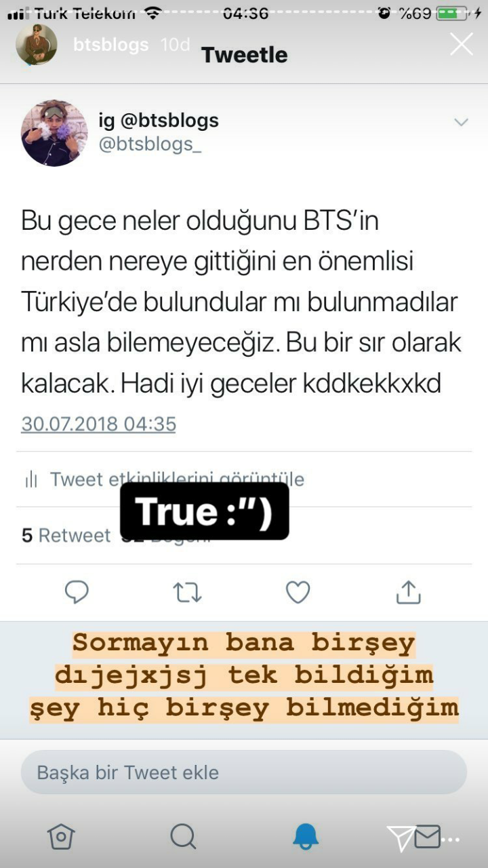Open share options via upload icon
Viewport: 488px width, 868px height.
(x=408, y=591)
